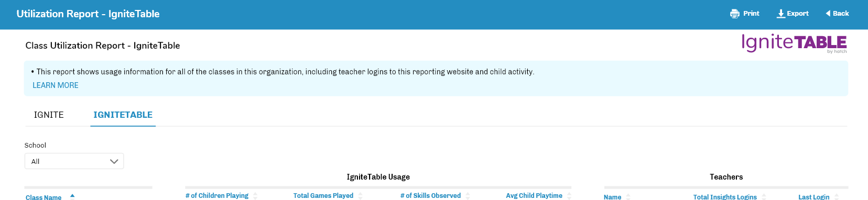Click the Export download icon
Viewport: 868px width, 200px height.
coord(781,14)
